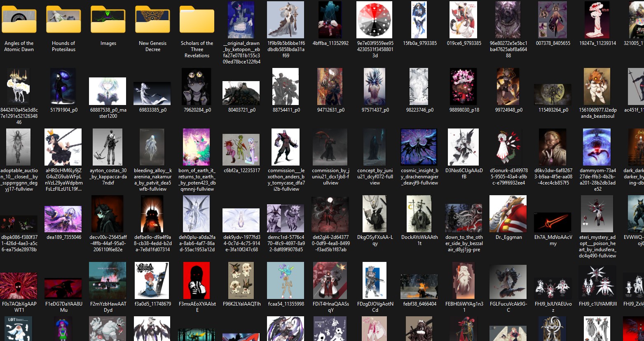Select the defbe9o-d9a4f9a8 image thumbnail
The image size is (644, 341).
152,214
